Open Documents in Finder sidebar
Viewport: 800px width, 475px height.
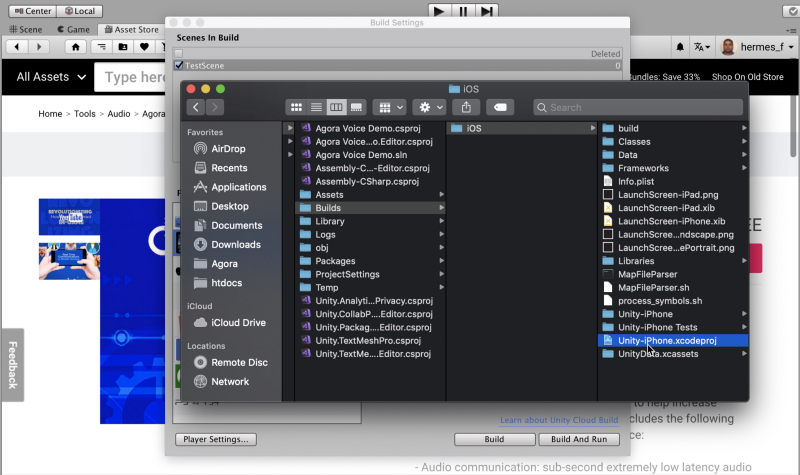pyautogui.click(x=228, y=226)
